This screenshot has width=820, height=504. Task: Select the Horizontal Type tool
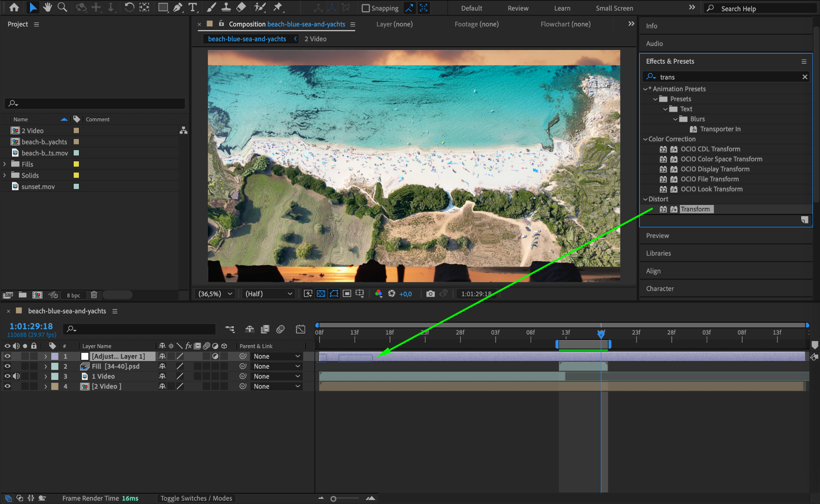click(x=193, y=7)
